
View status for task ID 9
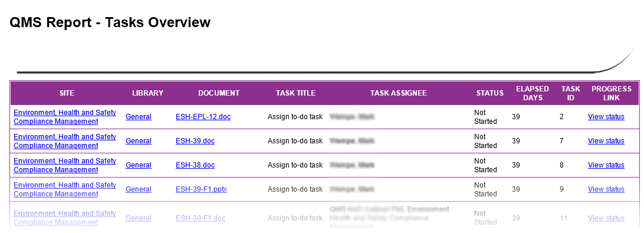(606, 189)
